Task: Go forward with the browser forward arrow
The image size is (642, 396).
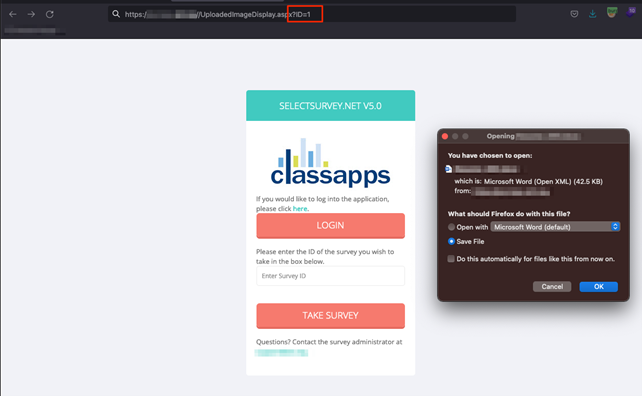Action: coord(31,14)
